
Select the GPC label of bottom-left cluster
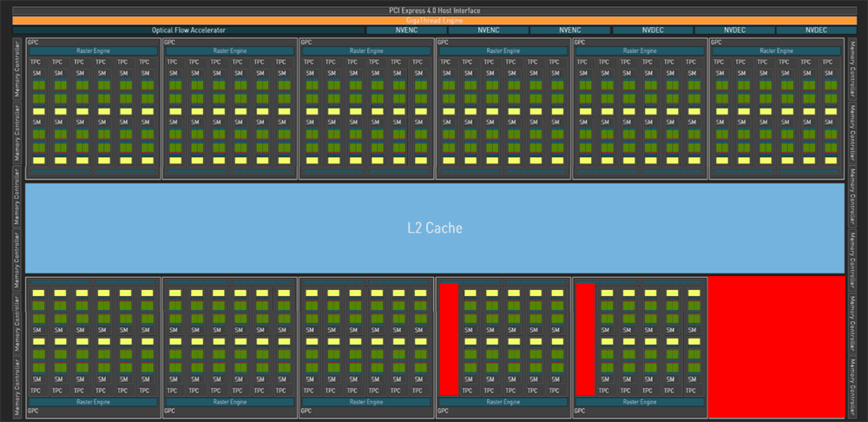[x=33, y=412]
